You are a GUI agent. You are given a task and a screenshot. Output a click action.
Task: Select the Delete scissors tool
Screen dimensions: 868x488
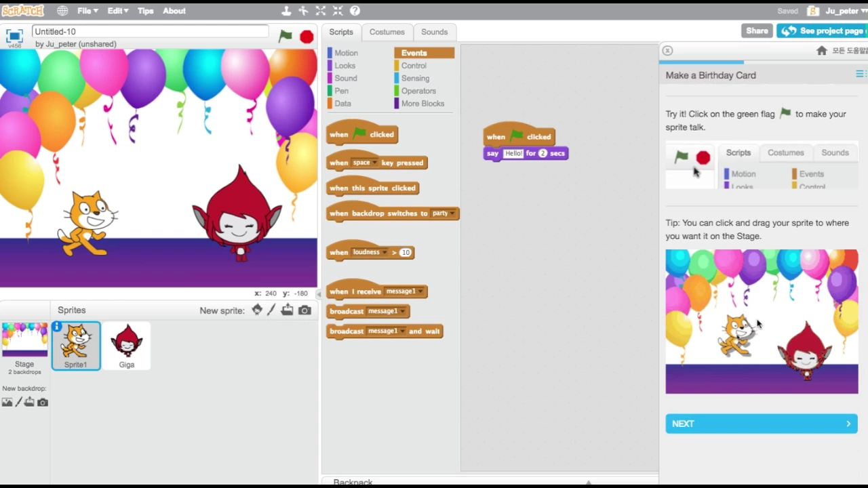tap(303, 11)
